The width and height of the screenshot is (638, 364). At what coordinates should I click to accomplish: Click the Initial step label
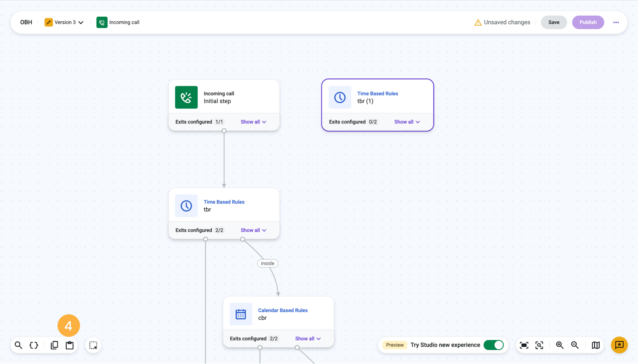[217, 101]
